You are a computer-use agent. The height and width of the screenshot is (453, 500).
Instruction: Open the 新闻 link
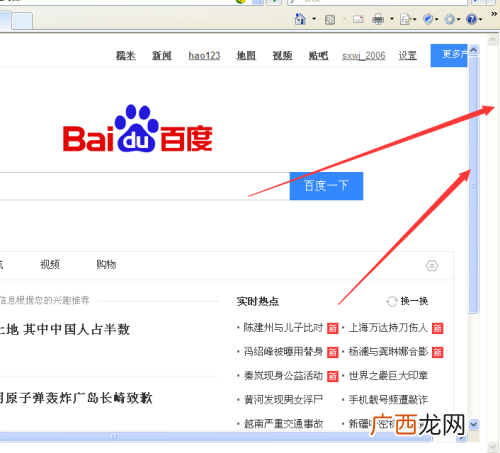(162, 55)
